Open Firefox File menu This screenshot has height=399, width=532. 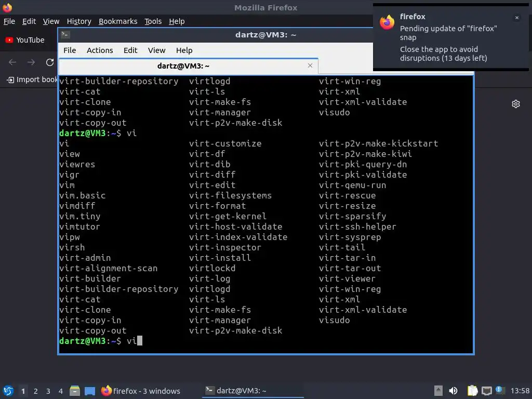(9, 21)
